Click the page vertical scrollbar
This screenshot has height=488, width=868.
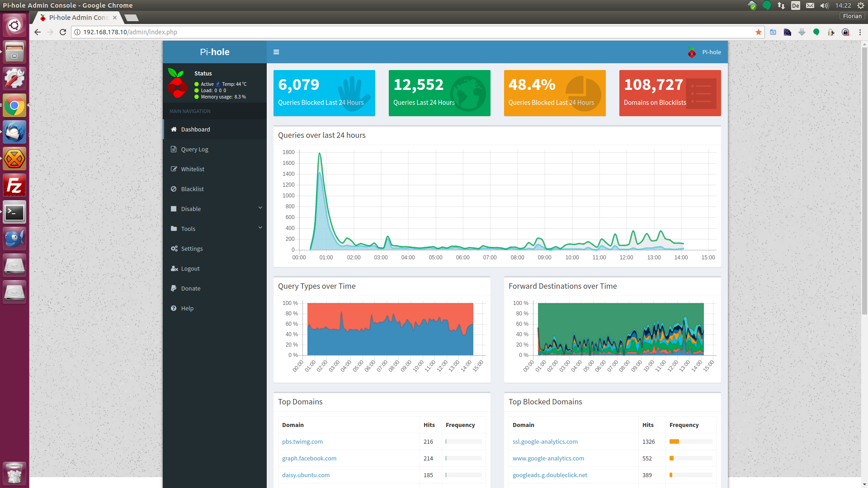(864, 181)
